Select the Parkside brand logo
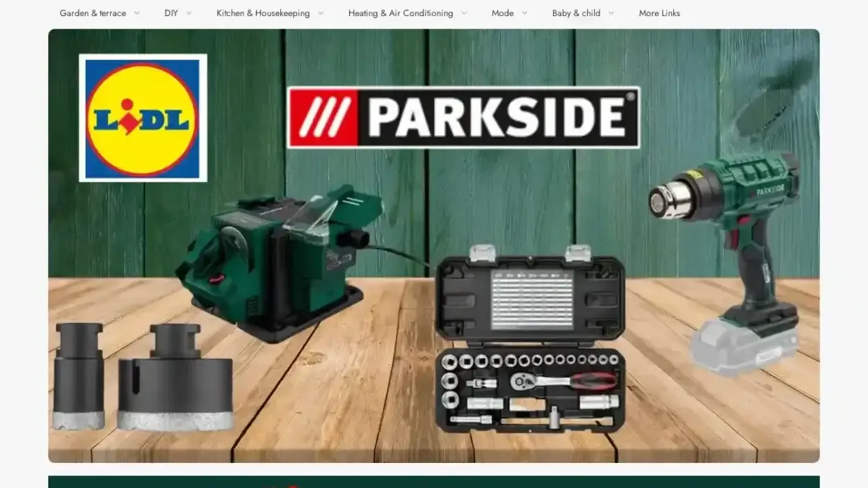 pyautogui.click(x=463, y=116)
